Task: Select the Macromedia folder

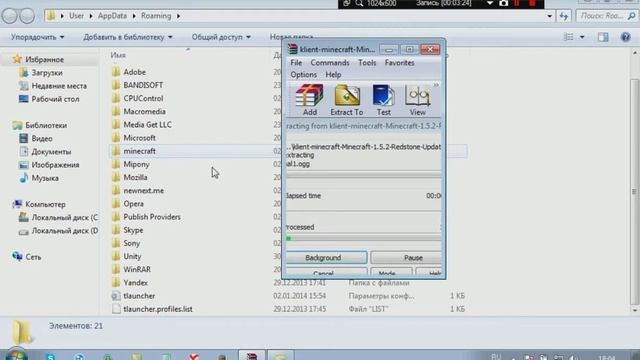Action: pyautogui.click(x=144, y=111)
